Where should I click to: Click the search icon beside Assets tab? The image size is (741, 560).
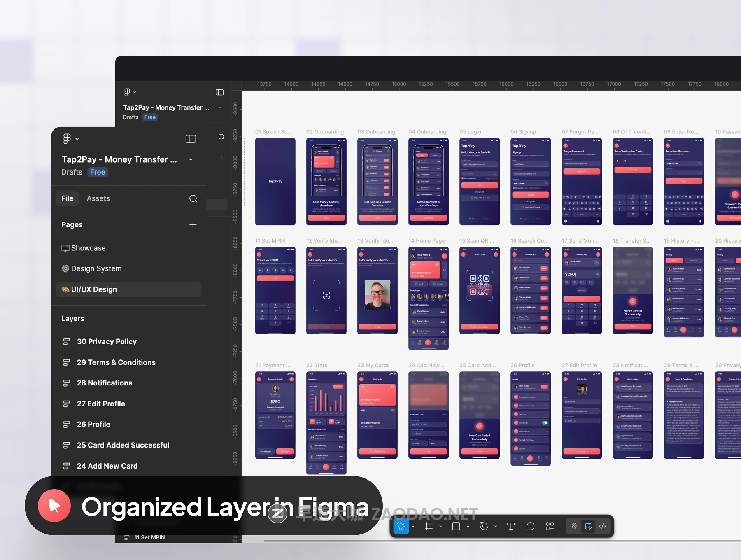[x=193, y=198]
